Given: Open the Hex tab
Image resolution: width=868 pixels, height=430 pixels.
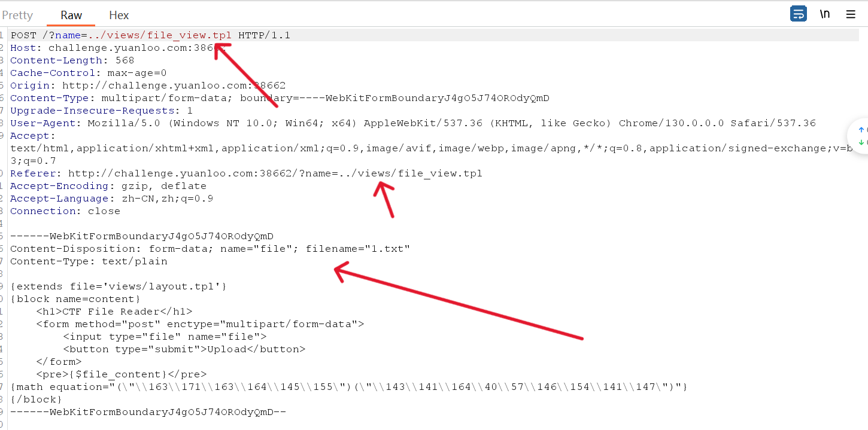Looking at the screenshot, I should point(119,16).
